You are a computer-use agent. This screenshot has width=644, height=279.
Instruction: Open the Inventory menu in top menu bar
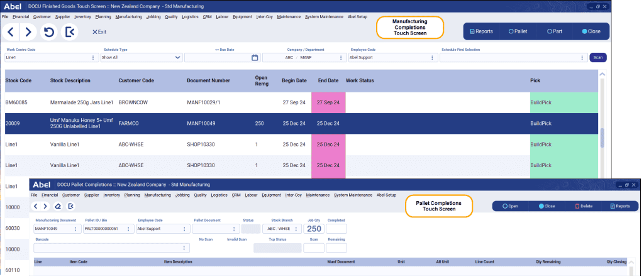click(82, 16)
